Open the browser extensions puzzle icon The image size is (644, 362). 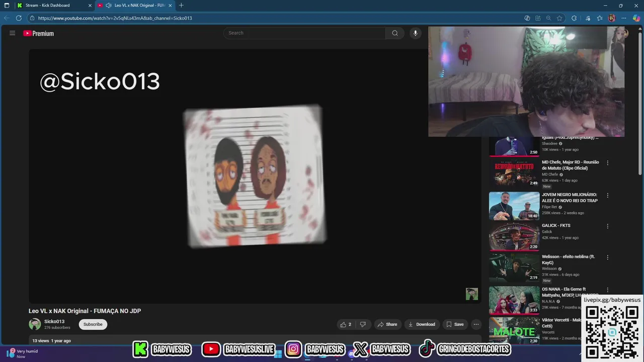[x=574, y=18]
